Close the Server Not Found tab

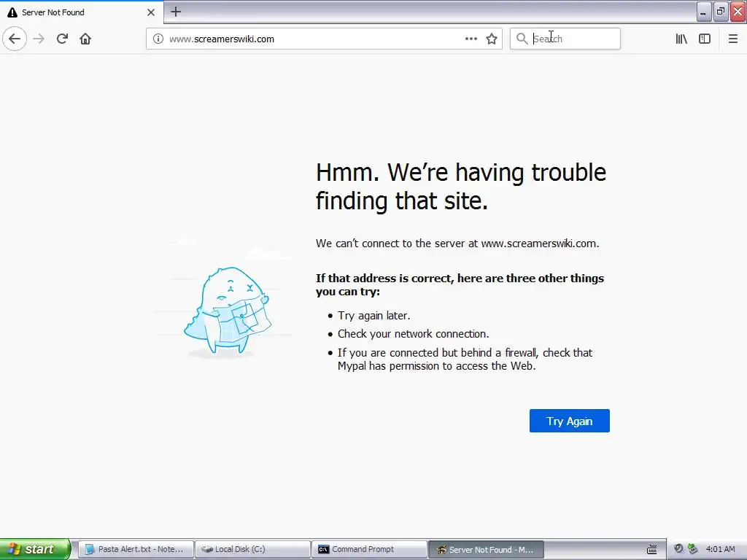(151, 12)
